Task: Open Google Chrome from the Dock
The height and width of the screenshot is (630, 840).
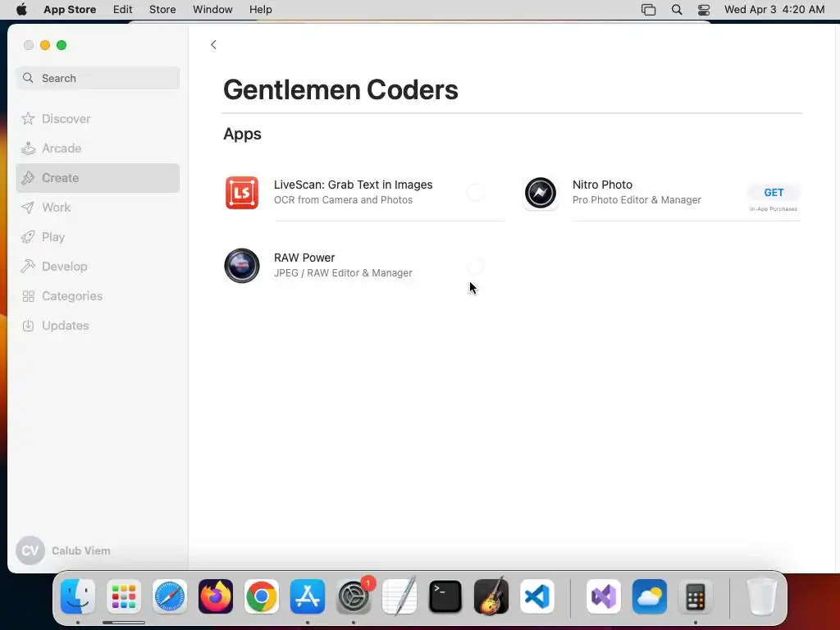Action: 262,596
